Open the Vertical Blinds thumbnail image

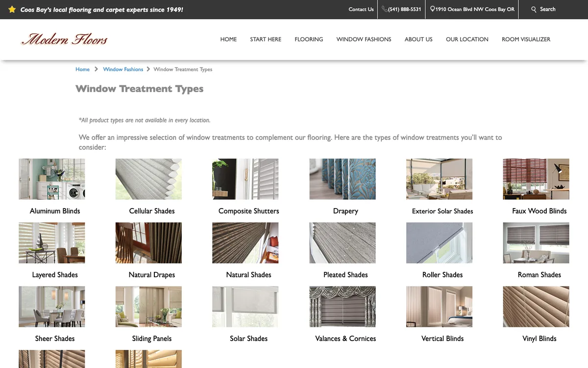439,307
